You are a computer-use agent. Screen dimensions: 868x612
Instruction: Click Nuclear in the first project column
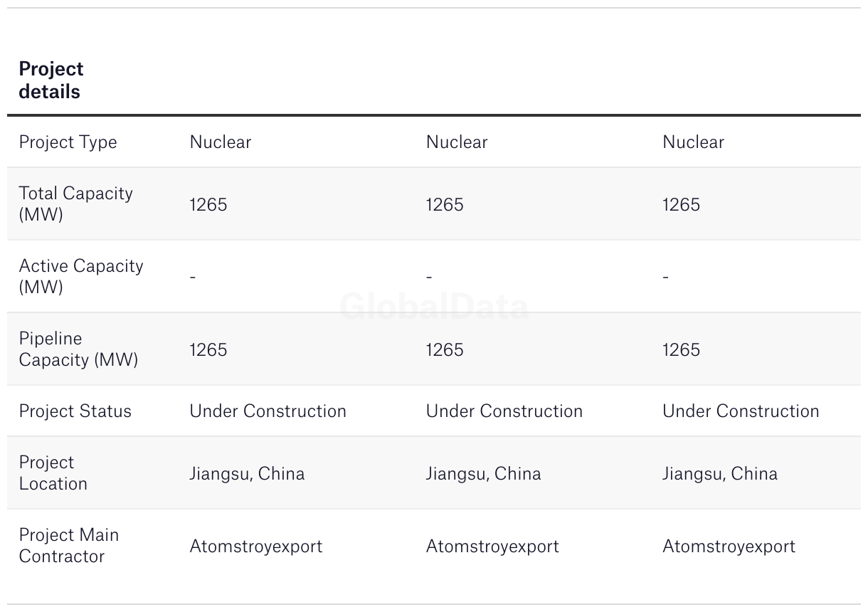point(221,142)
